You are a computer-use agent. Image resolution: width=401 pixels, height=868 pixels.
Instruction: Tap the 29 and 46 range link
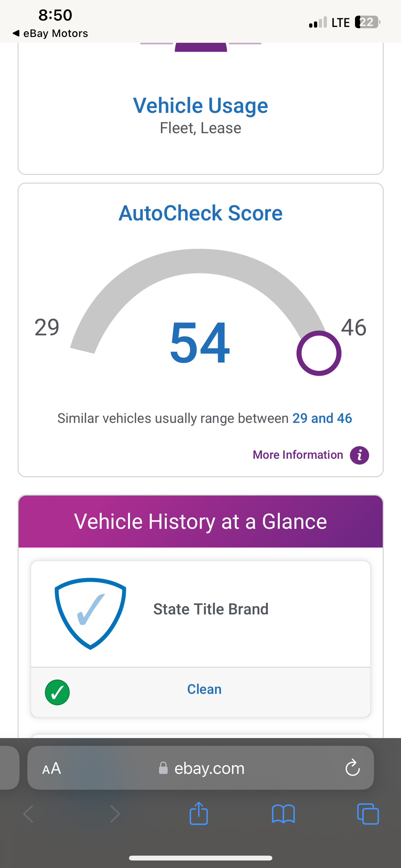click(321, 418)
